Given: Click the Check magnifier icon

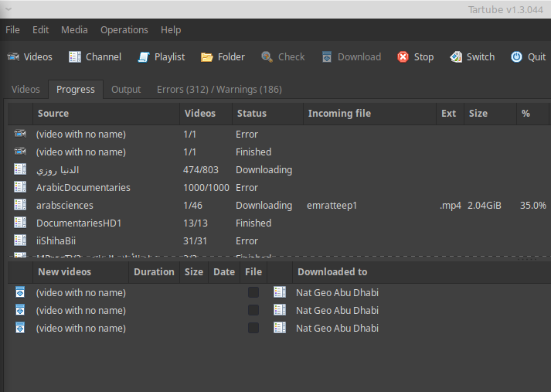Looking at the screenshot, I should pos(267,56).
